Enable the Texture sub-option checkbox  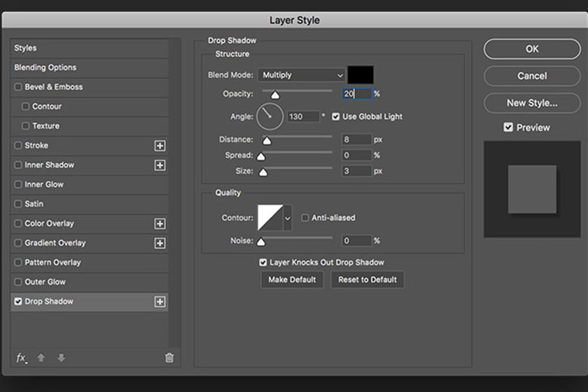coord(25,126)
